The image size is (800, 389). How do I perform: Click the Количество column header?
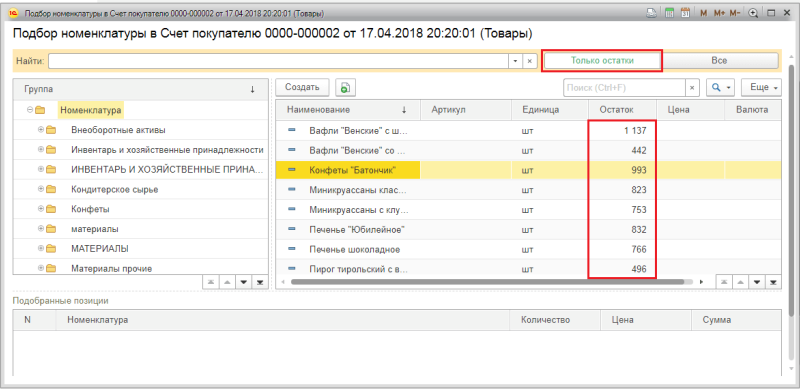coord(556,320)
